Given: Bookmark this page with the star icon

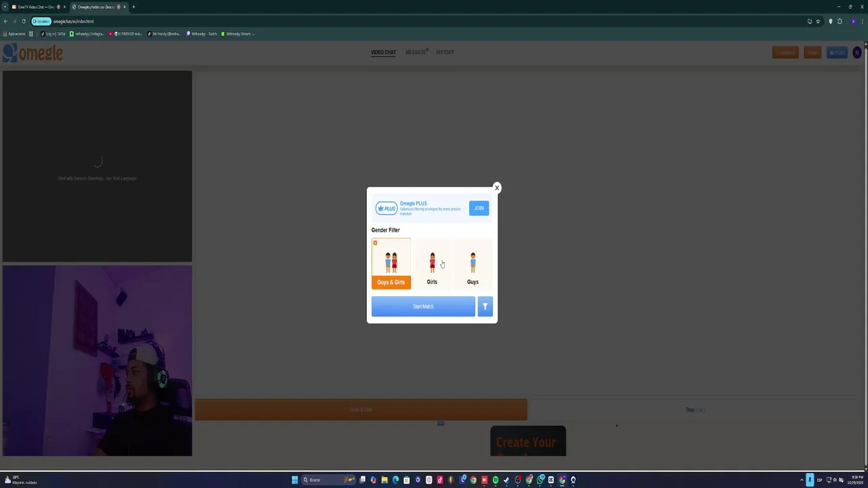Looking at the screenshot, I should [818, 21].
